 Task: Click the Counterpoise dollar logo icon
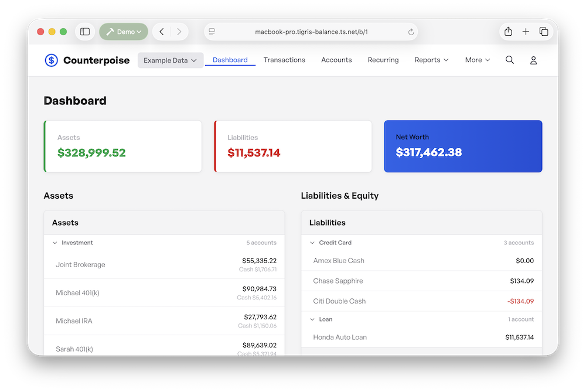[x=52, y=60]
